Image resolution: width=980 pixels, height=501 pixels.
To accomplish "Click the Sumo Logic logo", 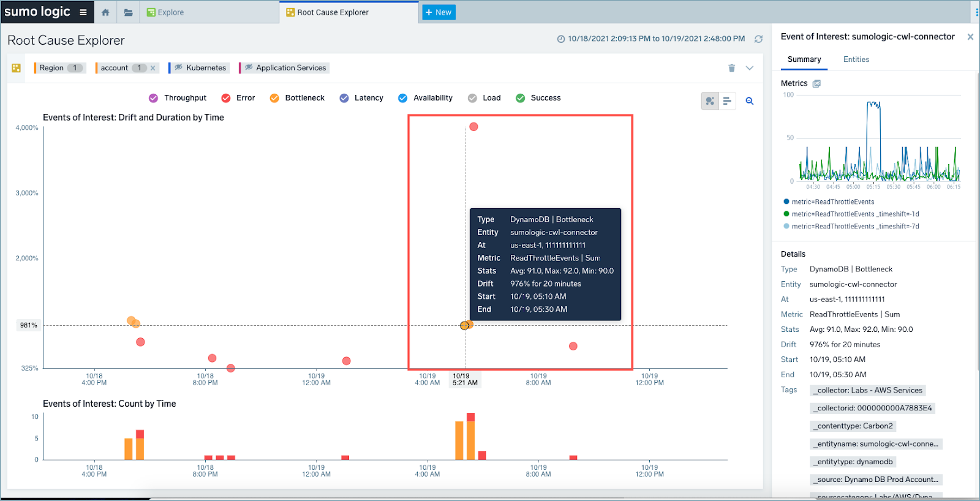I will point(37,12).
